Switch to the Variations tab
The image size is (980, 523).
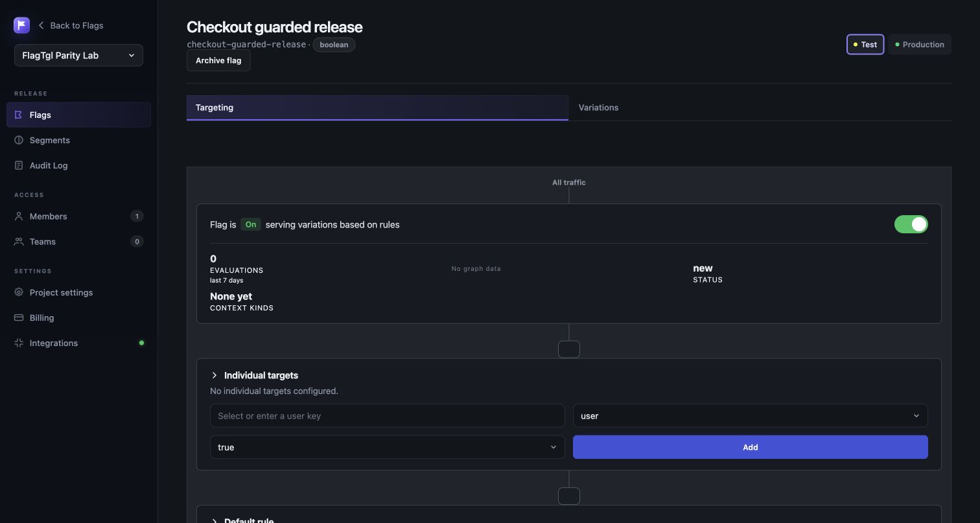coord(598,108)
